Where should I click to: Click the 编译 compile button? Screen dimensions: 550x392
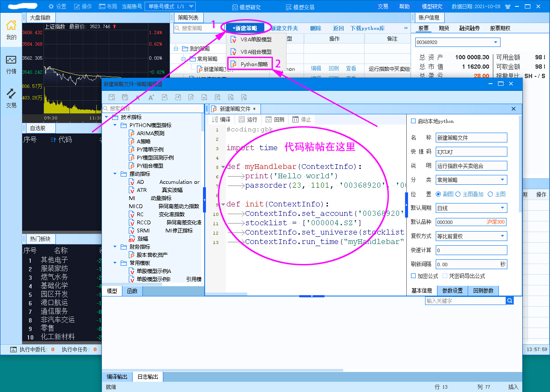(221, 119)
